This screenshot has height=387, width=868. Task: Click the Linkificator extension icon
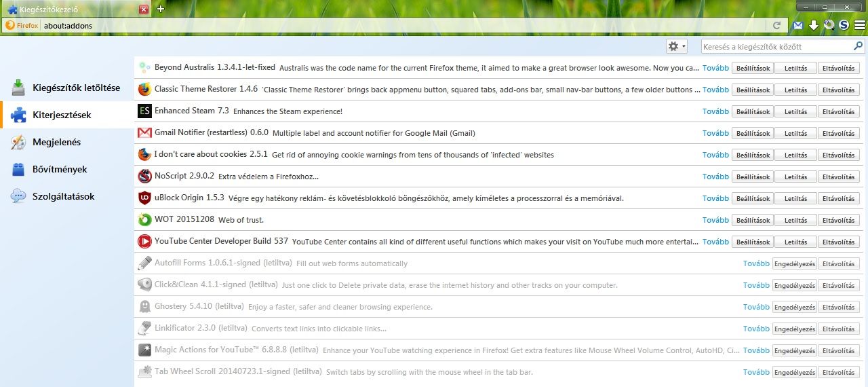click(x=144, y=329)
